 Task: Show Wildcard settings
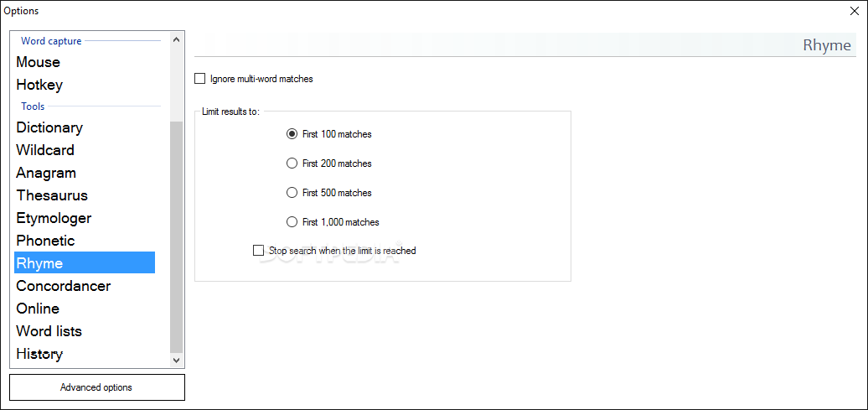pos(45,150)
